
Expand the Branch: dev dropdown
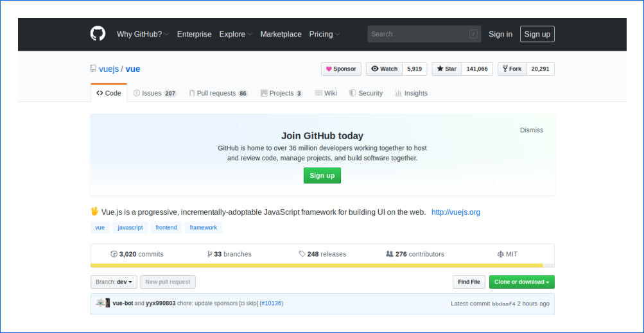click(x=114, y=282)
